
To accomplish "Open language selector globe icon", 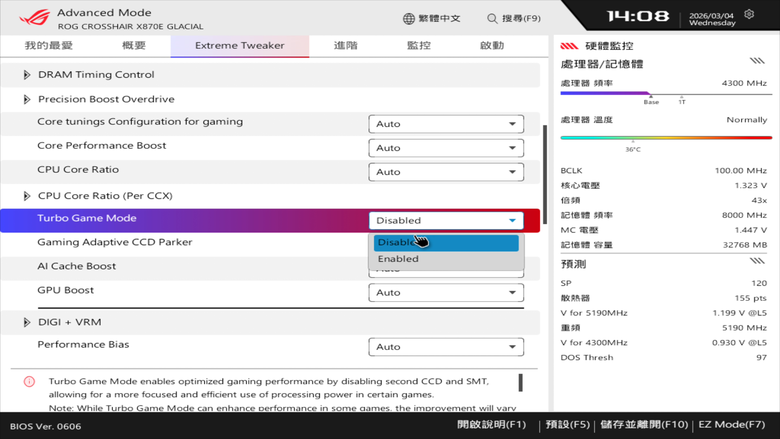I will [409, 18].
